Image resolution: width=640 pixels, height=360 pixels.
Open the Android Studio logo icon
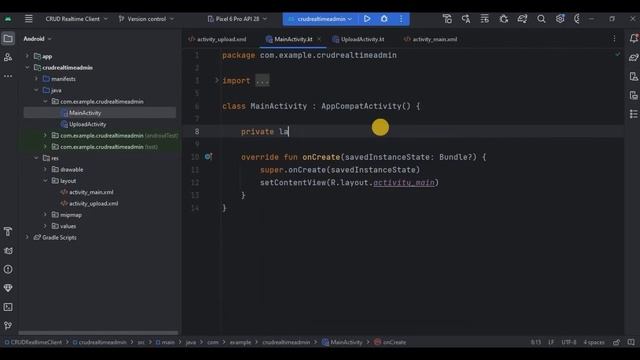coord(8,19)
